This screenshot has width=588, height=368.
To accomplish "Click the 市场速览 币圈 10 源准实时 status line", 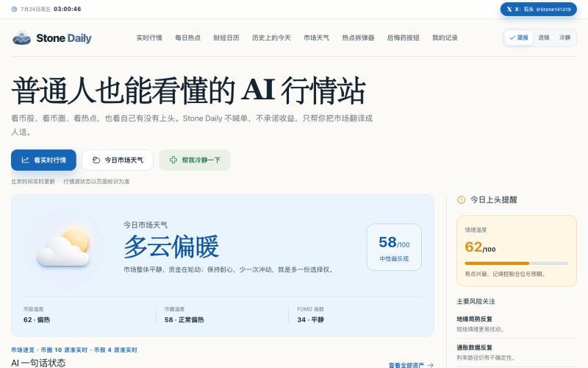I will tap(74, 350).
